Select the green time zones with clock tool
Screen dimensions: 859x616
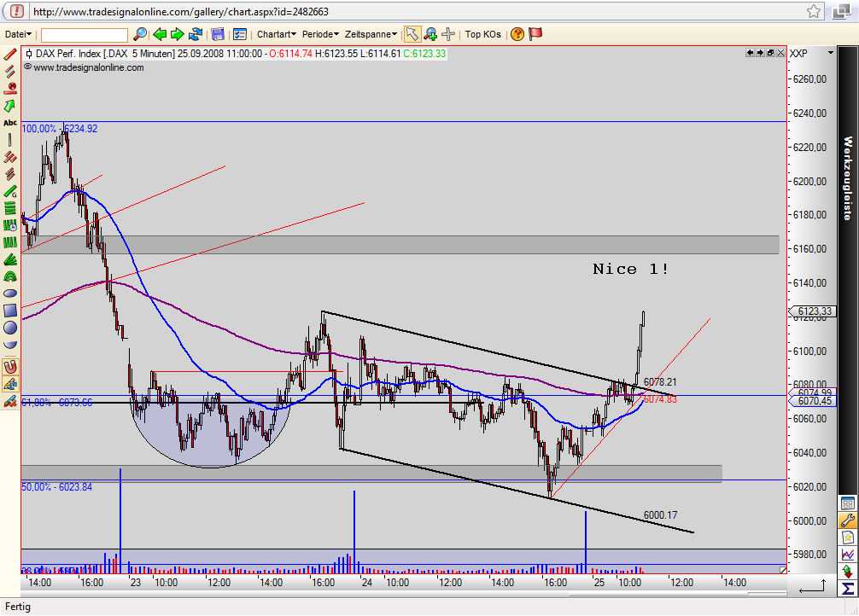[x=10, y=225]
